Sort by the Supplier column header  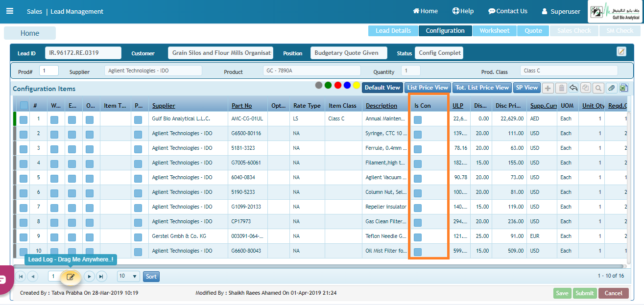pos(164,106)
